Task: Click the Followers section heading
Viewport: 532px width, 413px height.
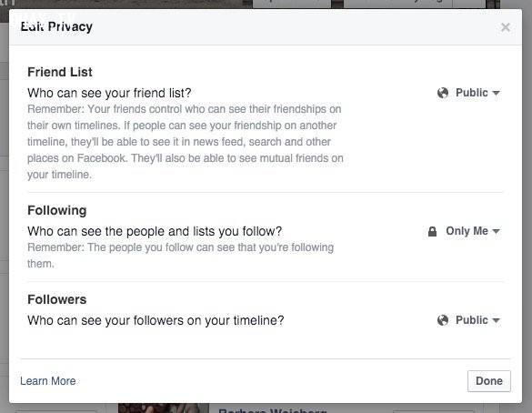Action: click(x=57, y=299)
